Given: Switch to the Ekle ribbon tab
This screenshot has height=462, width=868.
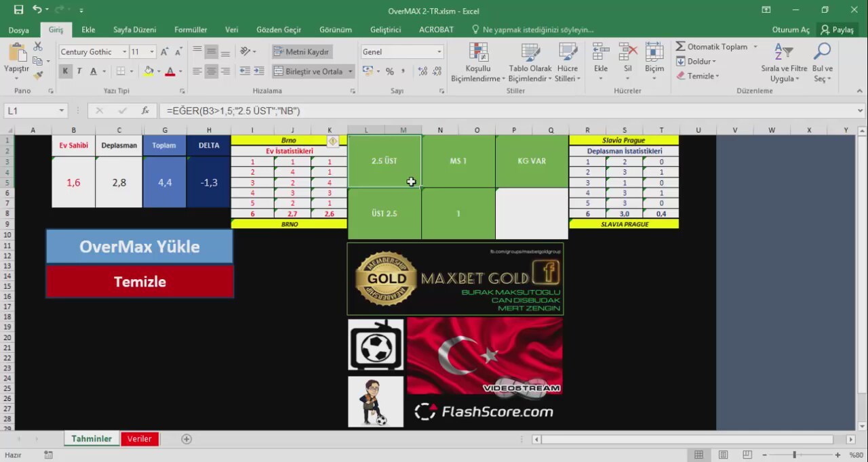Looking at the screenshot, I should 88,30.
